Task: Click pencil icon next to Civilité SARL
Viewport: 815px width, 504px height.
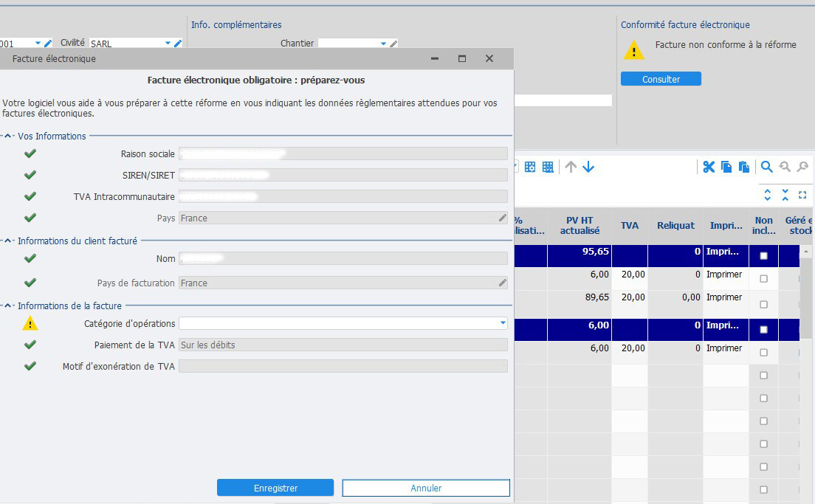Action: pos(178,44)
